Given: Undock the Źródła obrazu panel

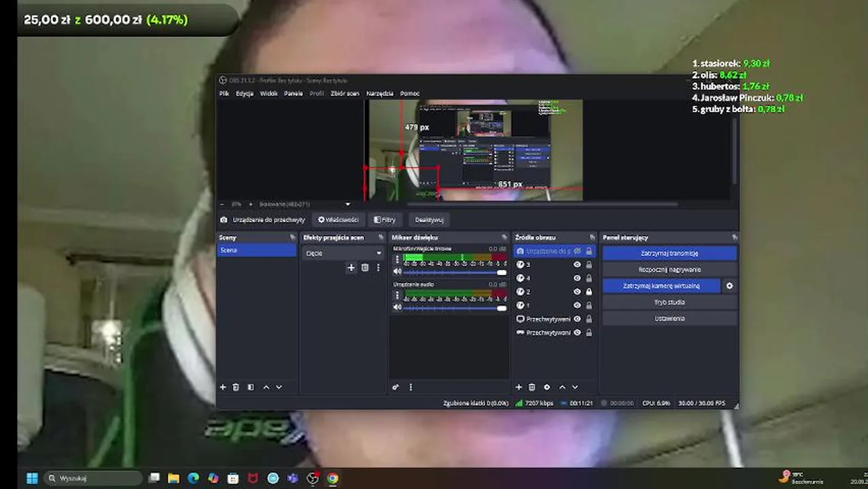Looking at the screenshot, I should point(592,238).
